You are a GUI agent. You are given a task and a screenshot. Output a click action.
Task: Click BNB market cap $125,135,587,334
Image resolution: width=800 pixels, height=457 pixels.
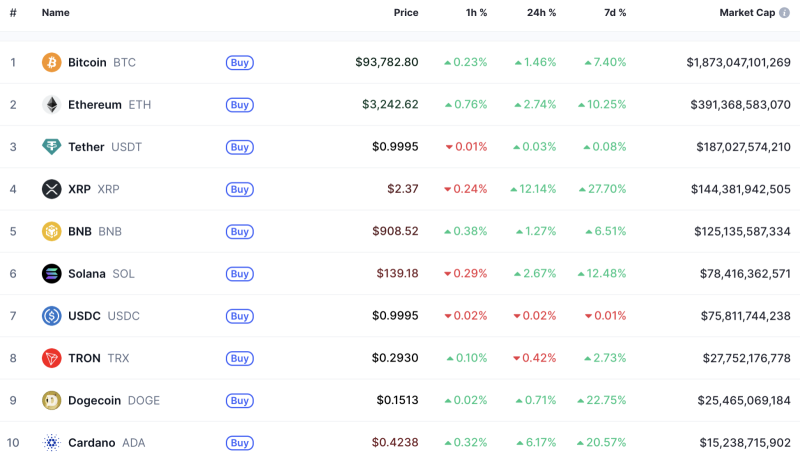(x=742, y=232)
